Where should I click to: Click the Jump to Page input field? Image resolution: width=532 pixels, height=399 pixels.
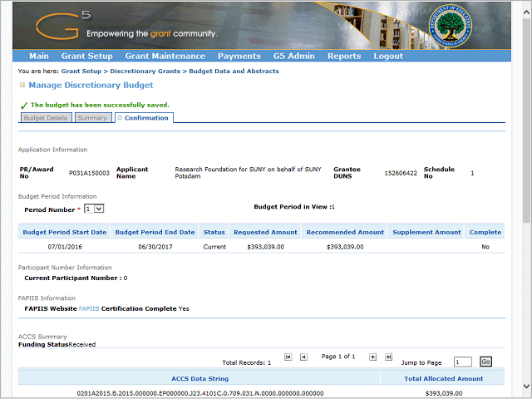coord(463,362)
